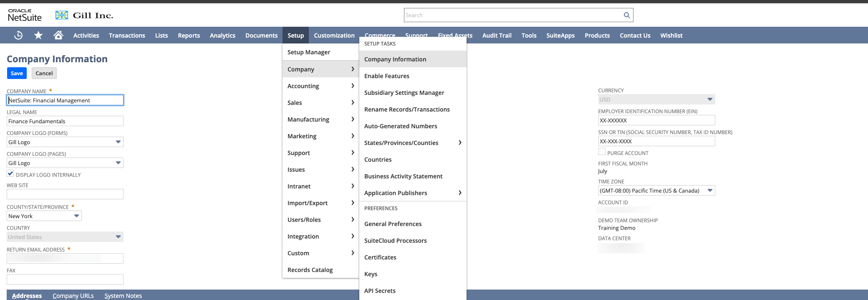The width and height of the screenshot is (868, 300).
Task: Switch to the System Notes tab
Action: pos(123,295)
